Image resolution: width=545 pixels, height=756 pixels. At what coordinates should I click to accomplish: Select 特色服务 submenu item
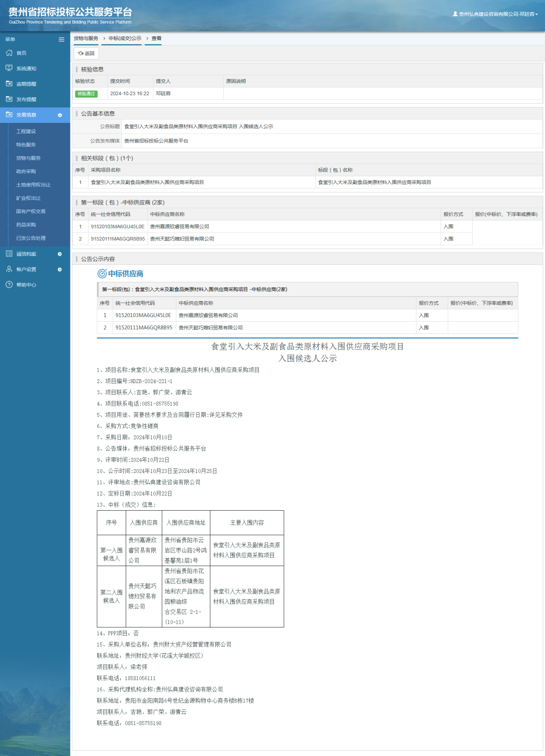pyautogui.click(x=26, y=144)
